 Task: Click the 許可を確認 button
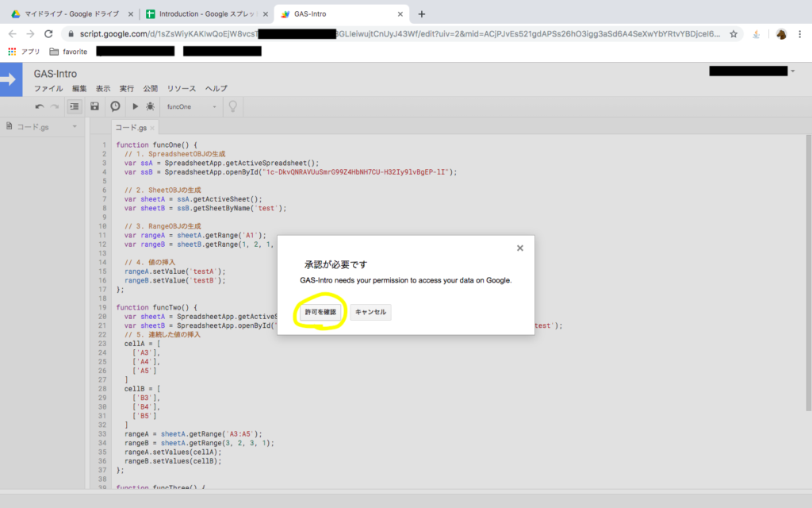click(321, 312)
